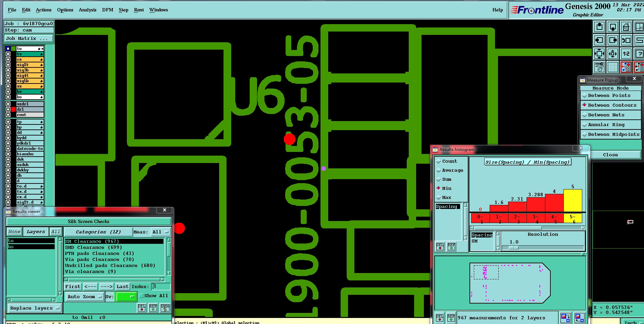Go to next result with ---> button

click(x=106, y=286)
